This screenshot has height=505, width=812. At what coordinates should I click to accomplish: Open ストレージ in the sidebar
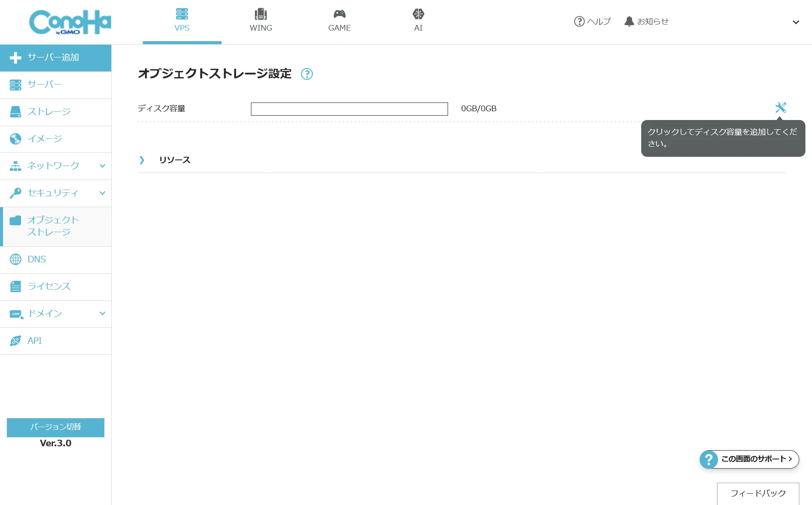tap(56, 112)
